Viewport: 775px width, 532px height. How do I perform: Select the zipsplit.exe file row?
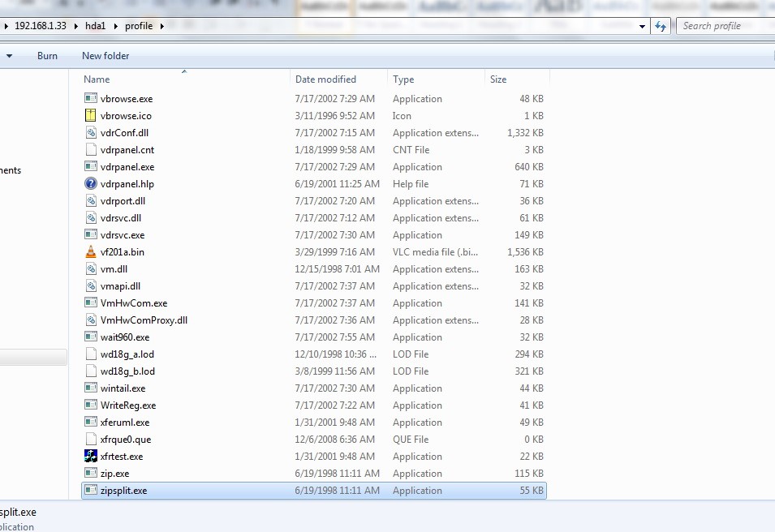123,491
